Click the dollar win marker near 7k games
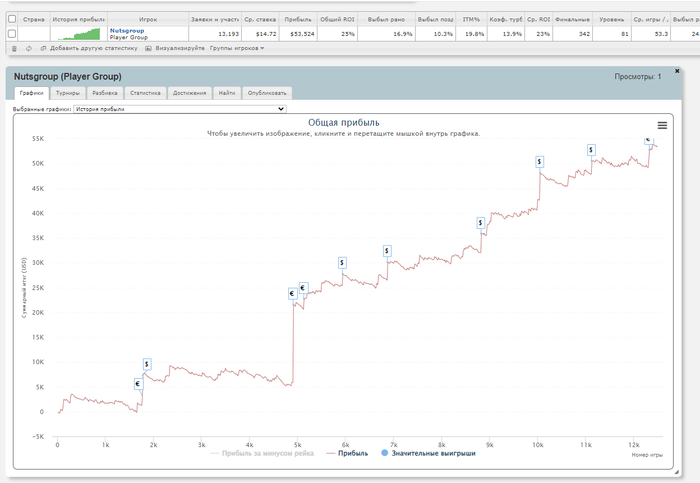This screenshot has width=700, height=483. click(388, 251)
